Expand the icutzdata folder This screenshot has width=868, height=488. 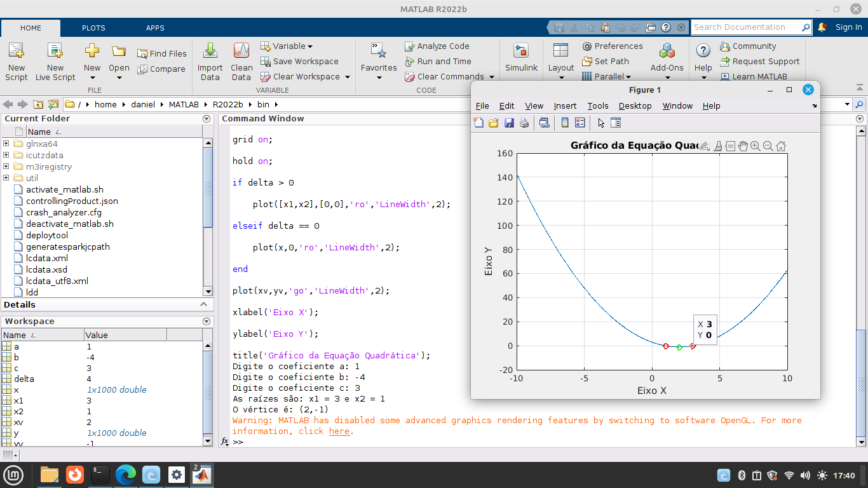6,155
